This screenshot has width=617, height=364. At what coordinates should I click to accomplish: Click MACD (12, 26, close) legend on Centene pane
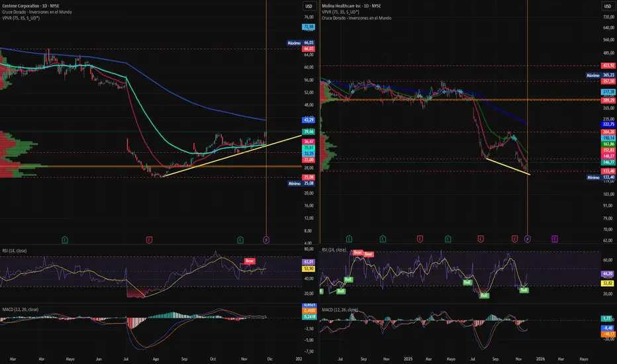point(21,309)
